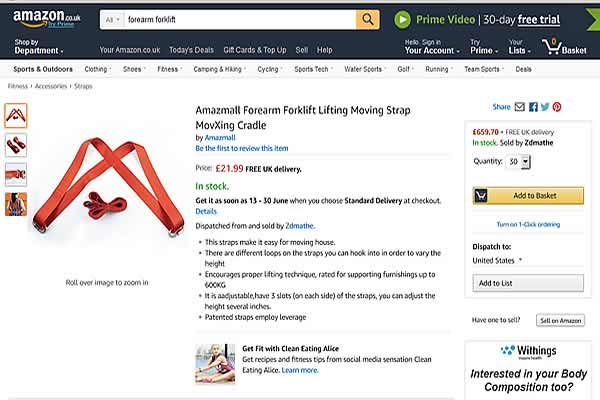
Task: Share product on Pinterest
Action: 557,107
